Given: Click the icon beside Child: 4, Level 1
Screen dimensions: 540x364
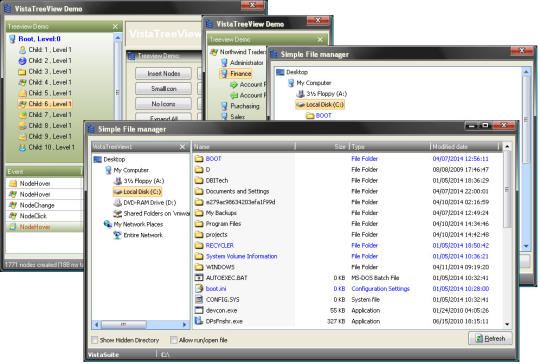Looking at the screenshot, I should 22,83.
